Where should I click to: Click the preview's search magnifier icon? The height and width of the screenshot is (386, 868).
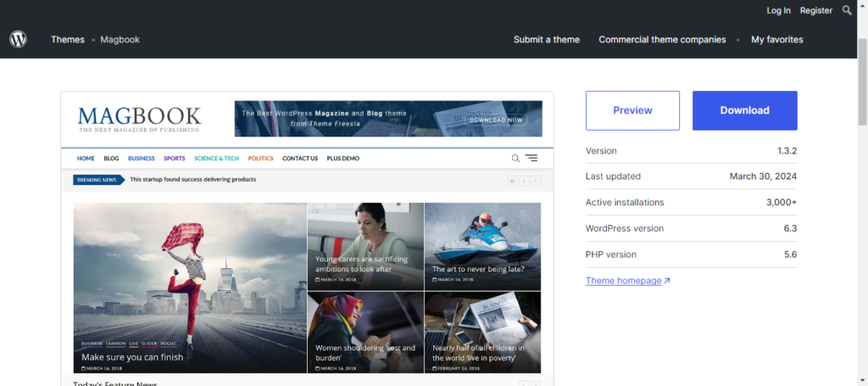click(x=515, y=159)
